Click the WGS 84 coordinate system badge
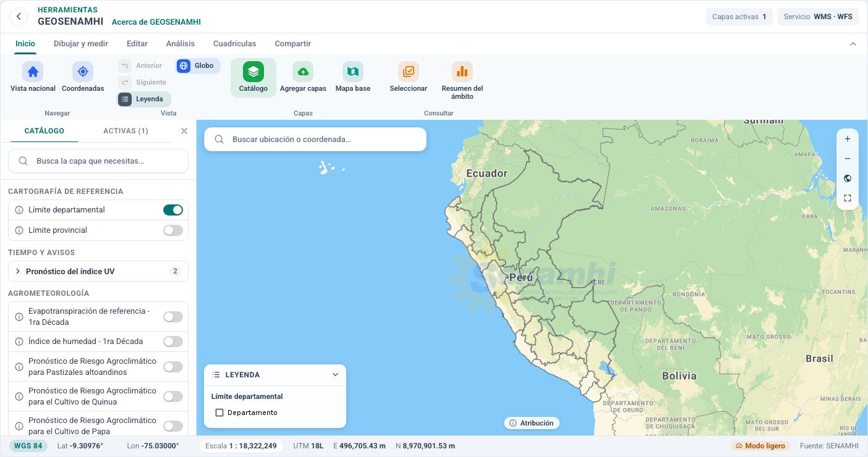868x457 pixels. [28, 446]
